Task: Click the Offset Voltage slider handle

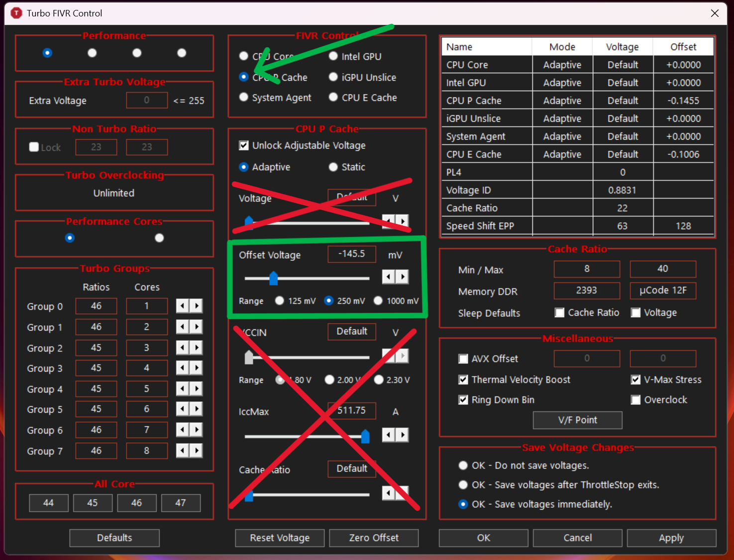Action: click(273, 278)
